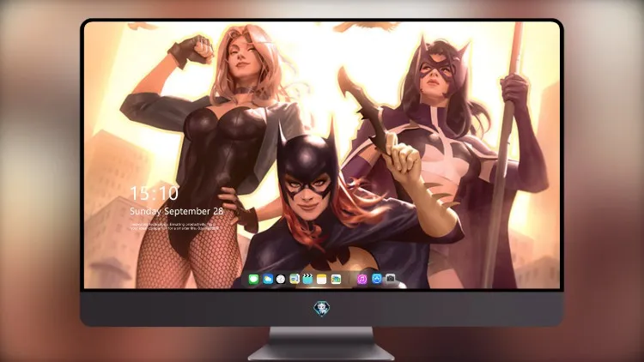Open the Camera app in the dock
644x362 pixels.
(x=391, y=279)
